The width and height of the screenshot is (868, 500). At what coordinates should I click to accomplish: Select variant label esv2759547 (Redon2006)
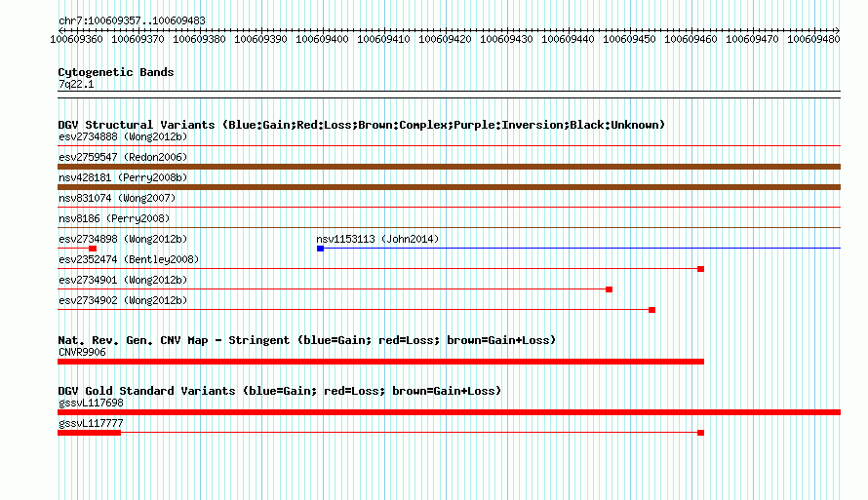point(123,157)
